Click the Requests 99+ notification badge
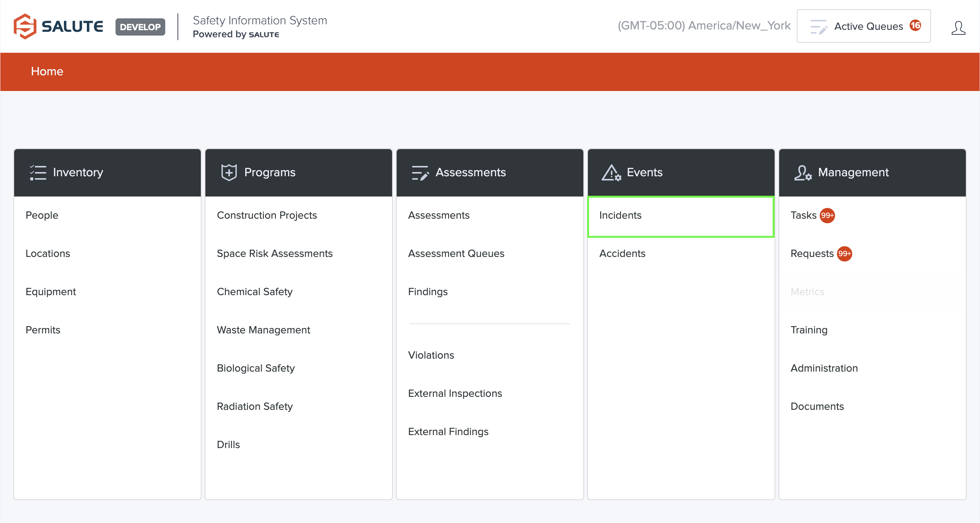The height and width of the screenshot is (523, 980). pos(844,254)
